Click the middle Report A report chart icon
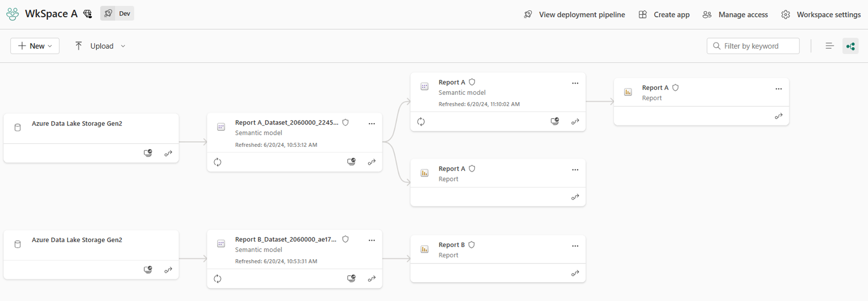This screenshot has height=301, width=868. click(425, 173)
